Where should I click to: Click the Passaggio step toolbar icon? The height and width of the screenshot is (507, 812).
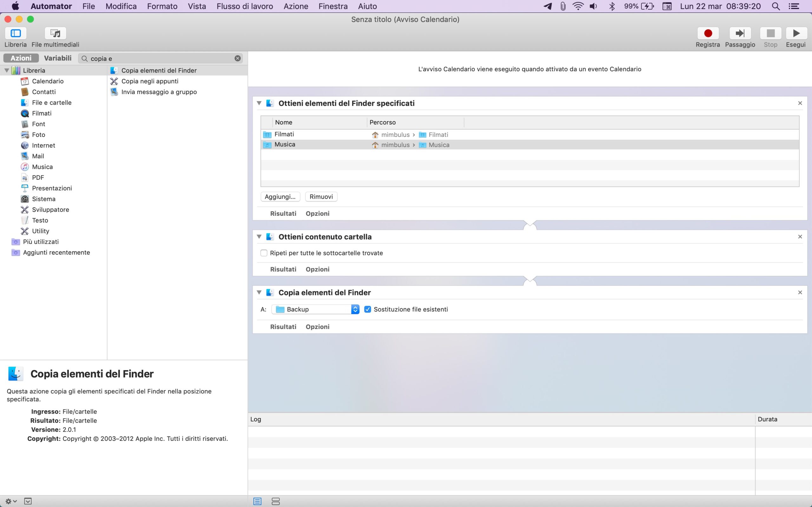740,33
